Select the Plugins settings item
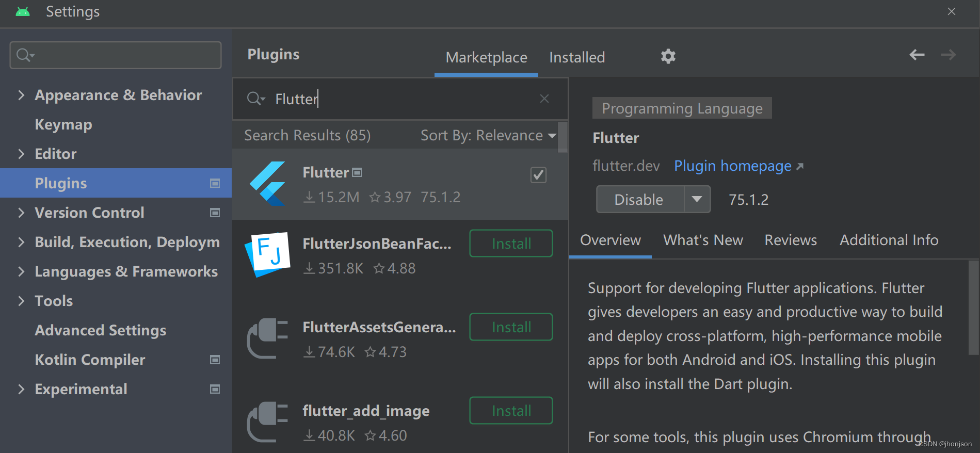The image size is (980, 453). 116,183
